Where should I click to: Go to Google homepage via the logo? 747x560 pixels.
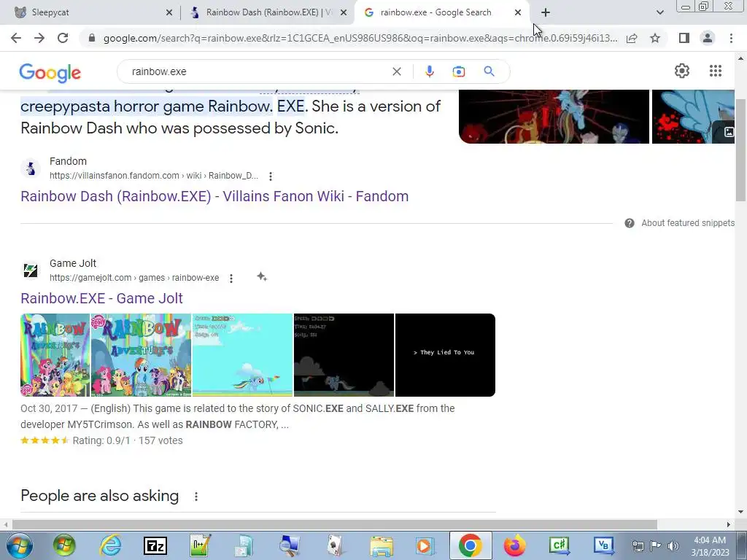[50, 72]
